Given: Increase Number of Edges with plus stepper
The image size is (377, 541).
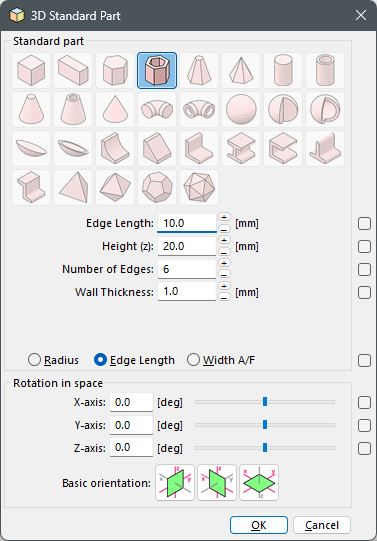Looking at the screenshot, I should click(x=224, y=263).
